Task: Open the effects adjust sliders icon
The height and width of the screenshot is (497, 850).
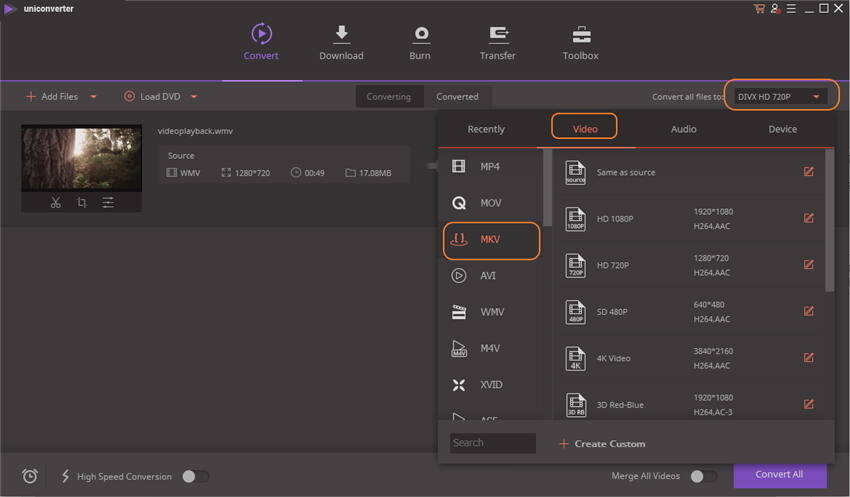Action: click(x=108, y=203)
